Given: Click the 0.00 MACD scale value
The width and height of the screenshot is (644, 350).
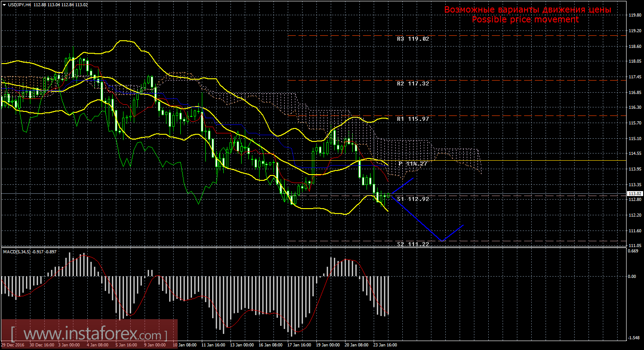Looking at the screenshot, I should [632, 276].
